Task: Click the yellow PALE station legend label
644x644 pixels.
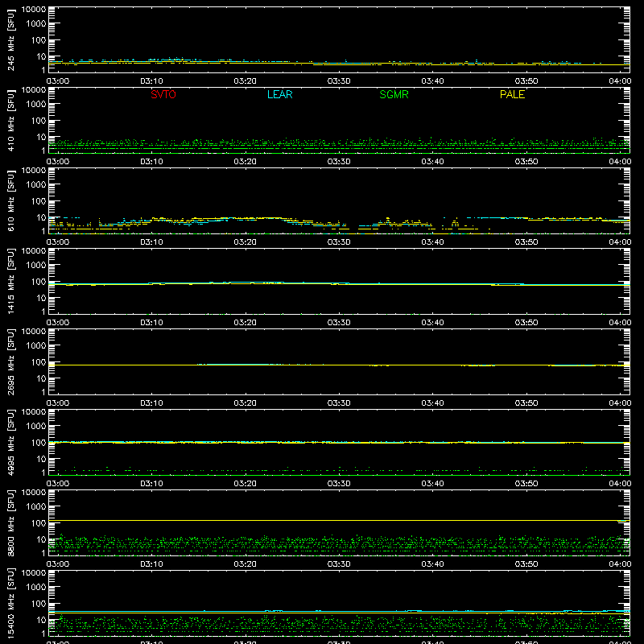Action: (x=512, y=94)
